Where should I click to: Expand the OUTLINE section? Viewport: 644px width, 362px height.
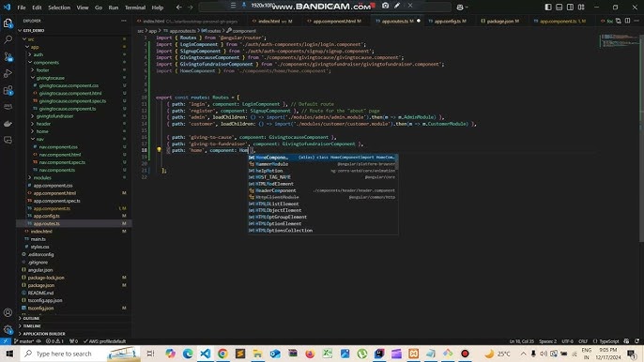pyautogui.click(x=31, y=318)
